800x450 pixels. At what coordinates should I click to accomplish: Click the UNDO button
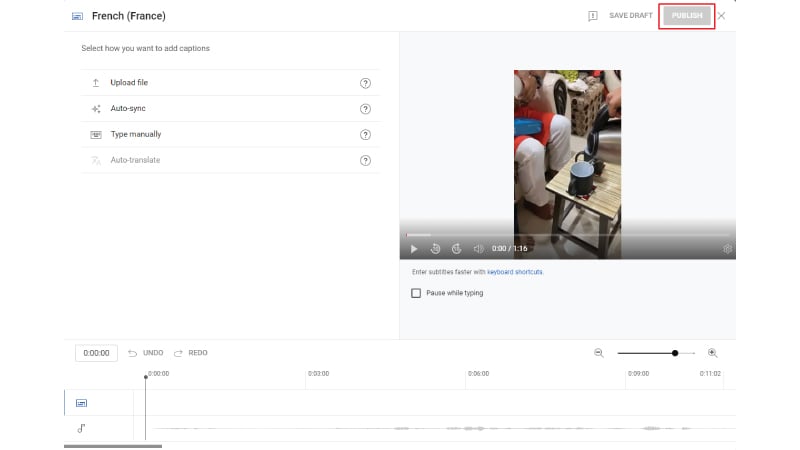click(x=146, y=353)
